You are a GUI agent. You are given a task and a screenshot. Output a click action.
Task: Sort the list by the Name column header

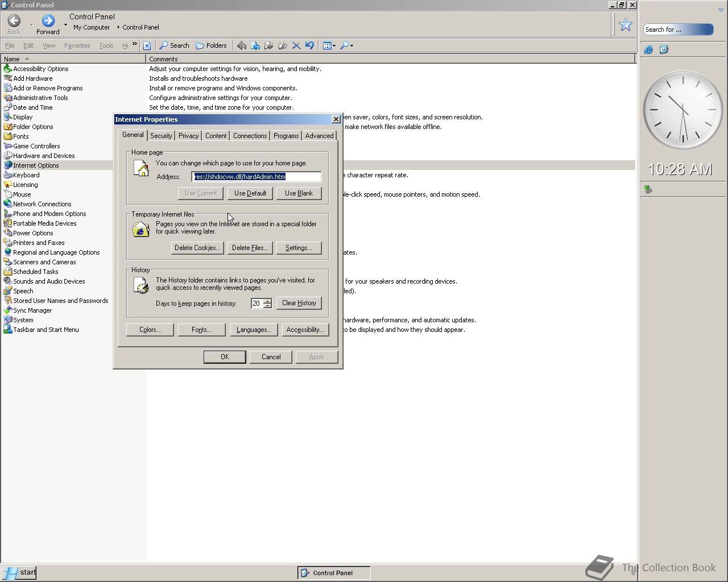click(73, 59)
